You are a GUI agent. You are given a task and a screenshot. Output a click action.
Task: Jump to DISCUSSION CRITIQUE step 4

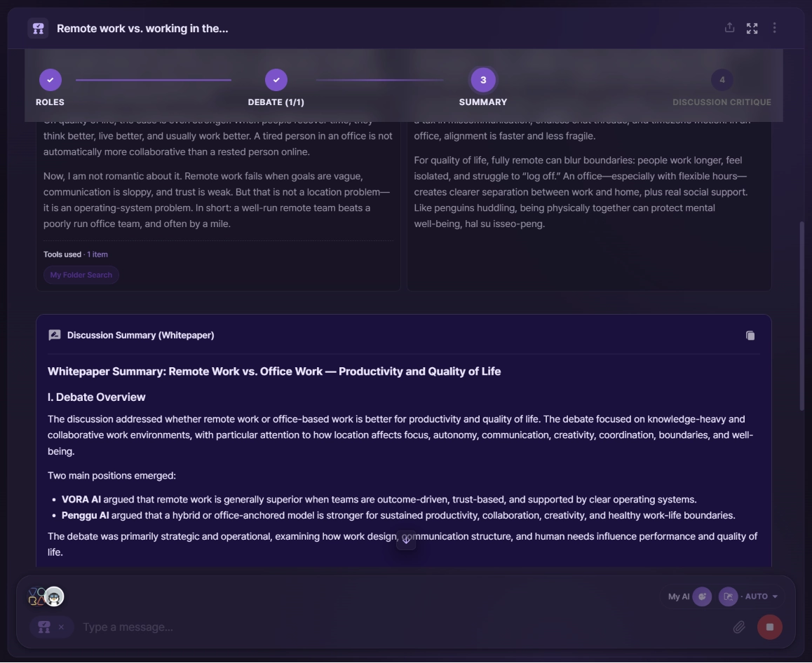tap(722, 80)
